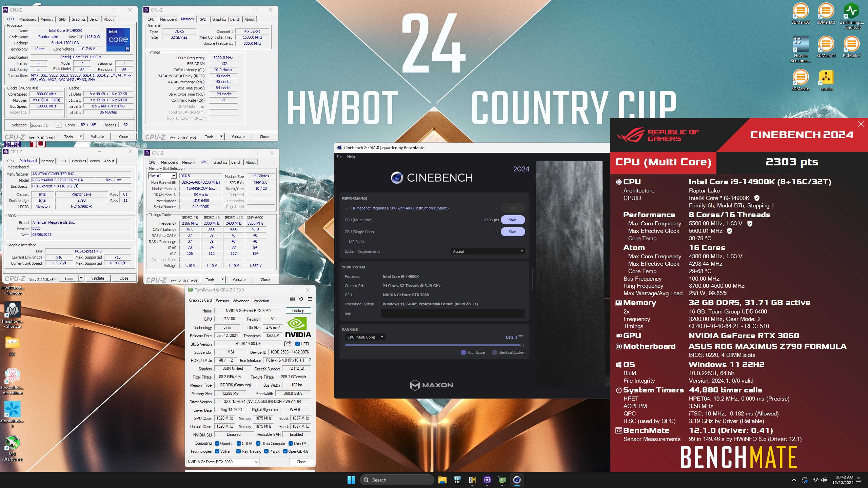
Task: Share the BIOS version with the export arrow icon
Action: [288, 344]
